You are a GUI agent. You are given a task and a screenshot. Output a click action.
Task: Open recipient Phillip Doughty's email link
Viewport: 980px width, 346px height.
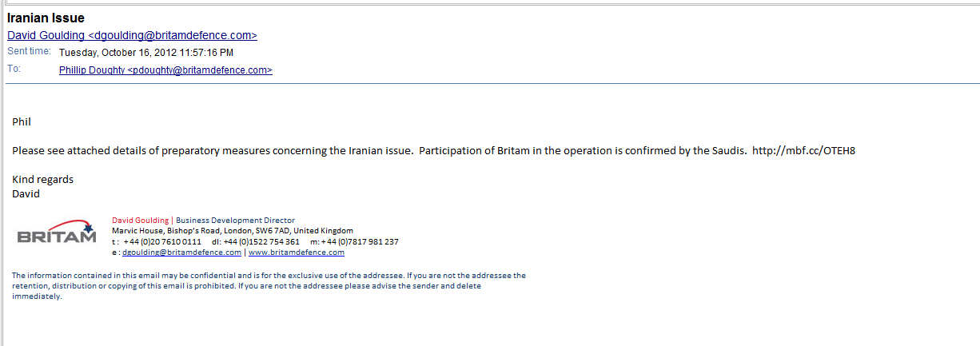pos(165,70)
